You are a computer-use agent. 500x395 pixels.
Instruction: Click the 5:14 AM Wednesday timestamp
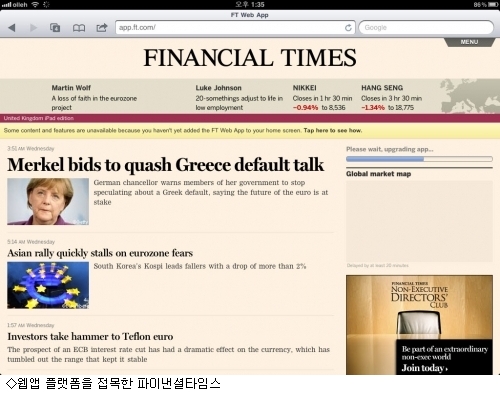pos(31,242)
